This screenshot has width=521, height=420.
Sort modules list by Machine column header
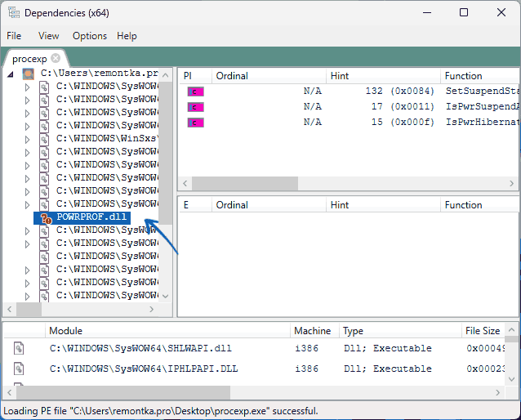click(314, 331)
